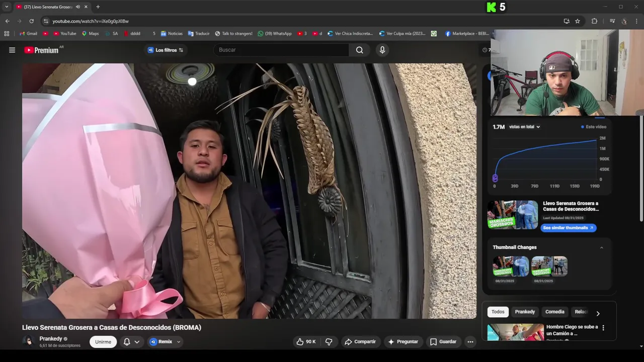Viewport: 644px width, 362px height.
Task: Open the media control icon in toolbar
Action: tap(612, 21)
